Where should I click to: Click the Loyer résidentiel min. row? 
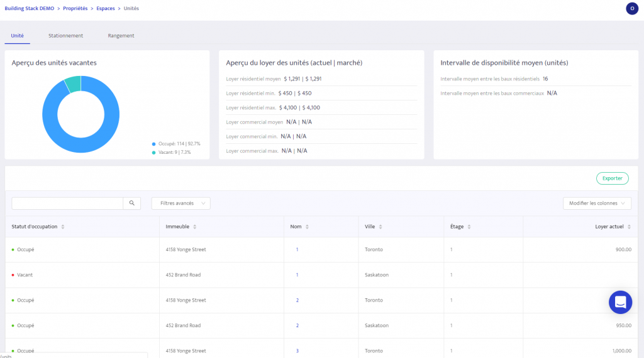[x=321, y=93]
